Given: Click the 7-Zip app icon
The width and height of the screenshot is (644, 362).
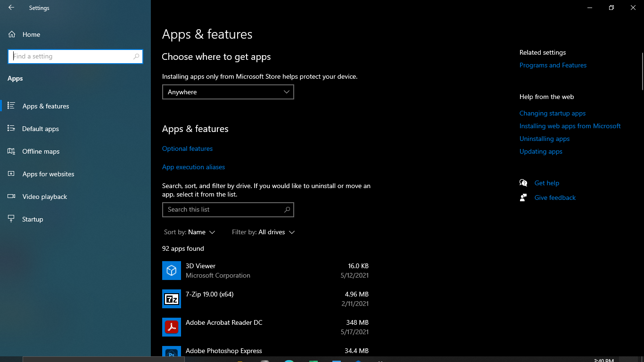Looking at the screenshot, I should coord(172,299).
